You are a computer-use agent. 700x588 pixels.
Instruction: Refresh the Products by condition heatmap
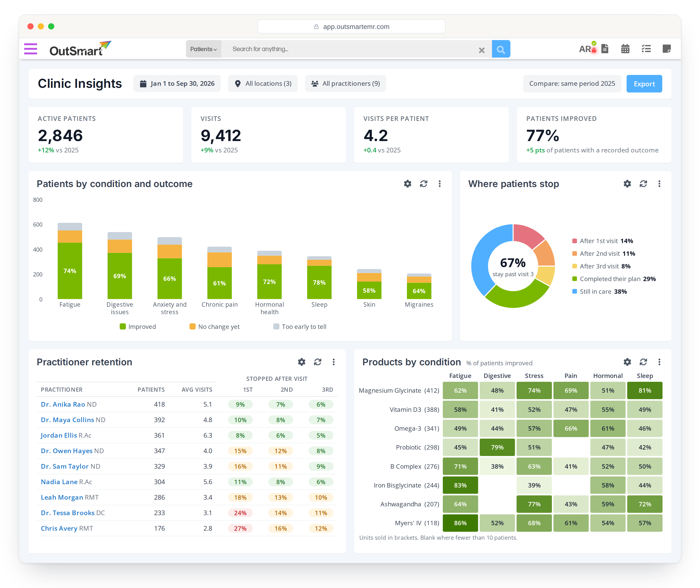(643, 362)
